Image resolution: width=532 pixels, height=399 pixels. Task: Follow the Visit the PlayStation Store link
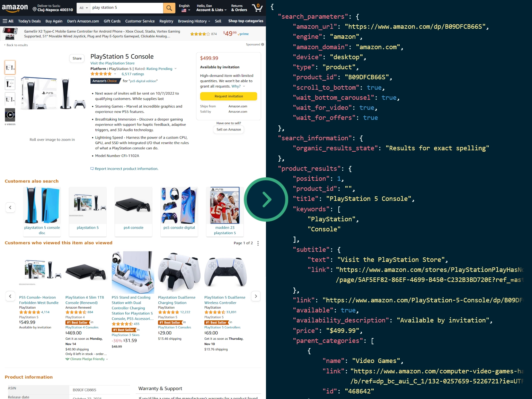point(112,63)
